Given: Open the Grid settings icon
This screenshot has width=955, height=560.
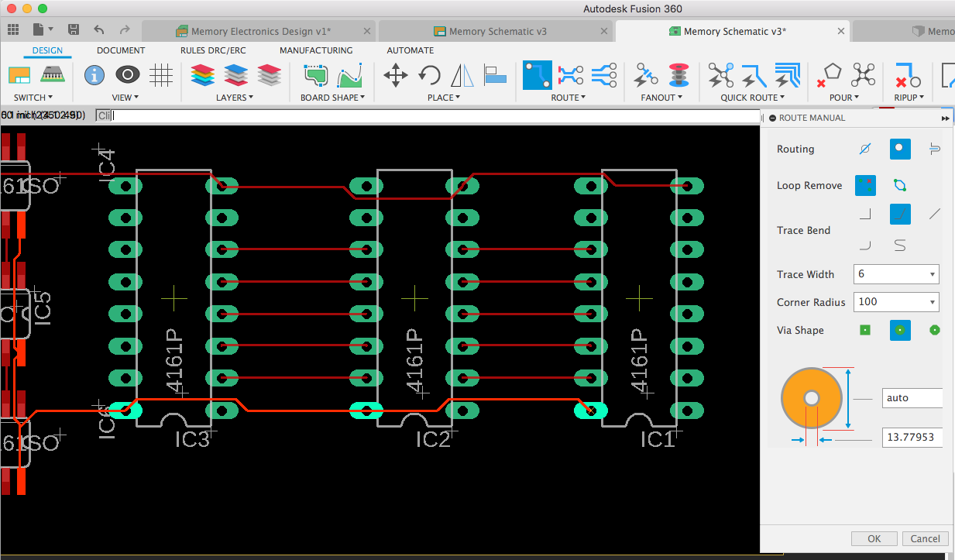Looking at the screenshot, I should (x=160, y=75).
